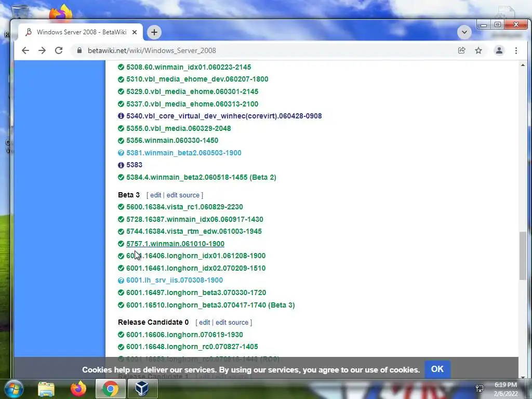Launch Firefox from the taskbar

pyautogui.click(x=78, y=389)
